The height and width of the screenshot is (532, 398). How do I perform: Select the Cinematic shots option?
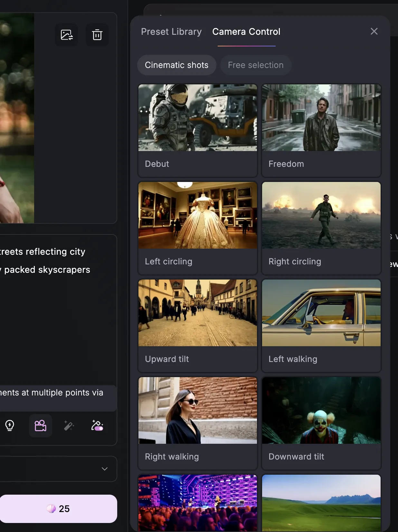[176, 65]
